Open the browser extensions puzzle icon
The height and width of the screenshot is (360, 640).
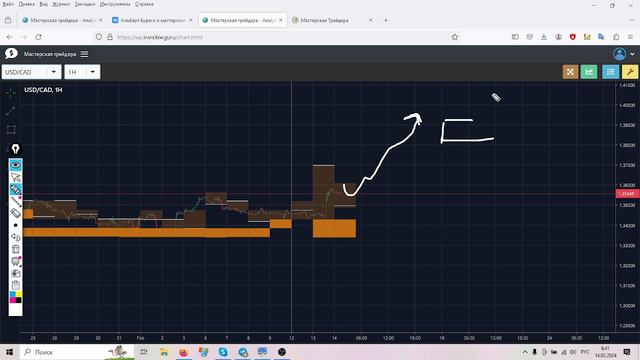[x=616, y=37]
